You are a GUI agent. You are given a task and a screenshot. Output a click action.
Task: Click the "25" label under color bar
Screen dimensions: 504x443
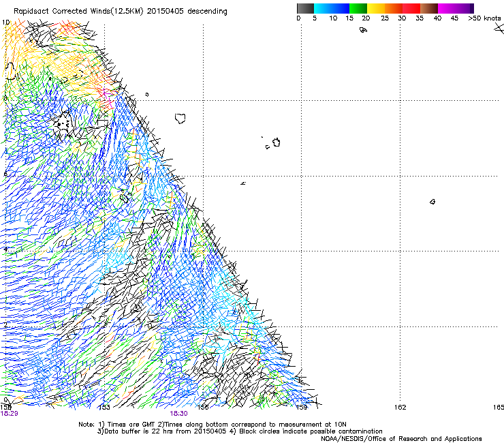385,18
